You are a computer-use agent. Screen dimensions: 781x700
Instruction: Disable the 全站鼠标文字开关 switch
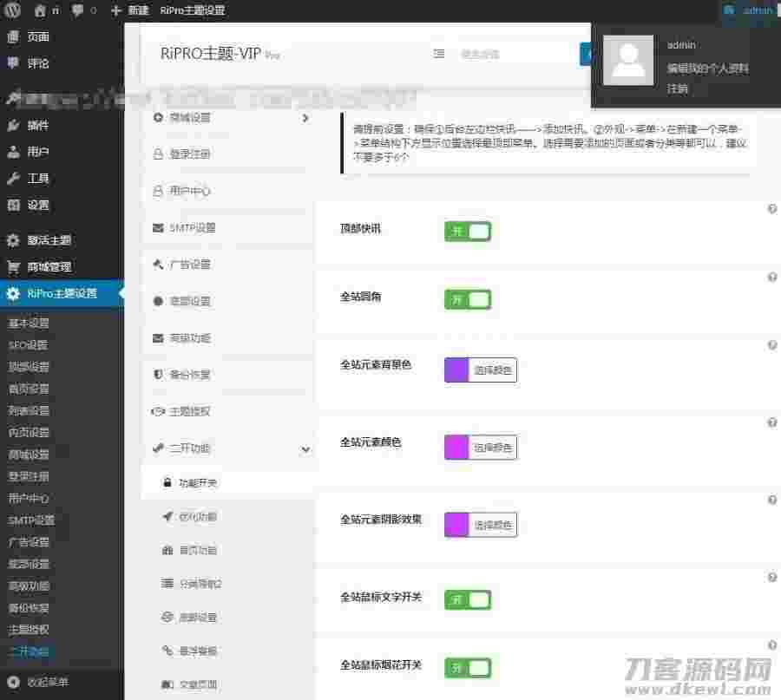[468, 599]
